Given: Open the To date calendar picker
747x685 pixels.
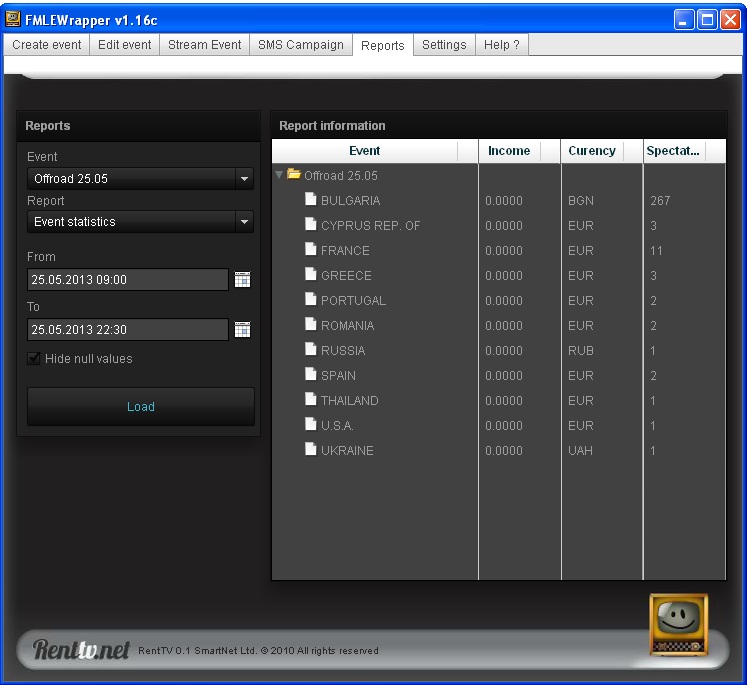Looking at the screenshot, I should (x=242, y=329).
